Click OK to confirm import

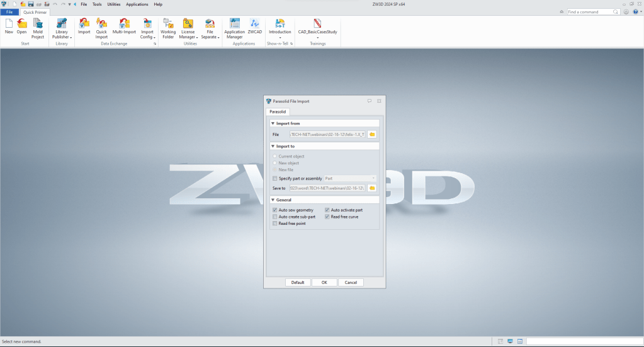(324, 282)
